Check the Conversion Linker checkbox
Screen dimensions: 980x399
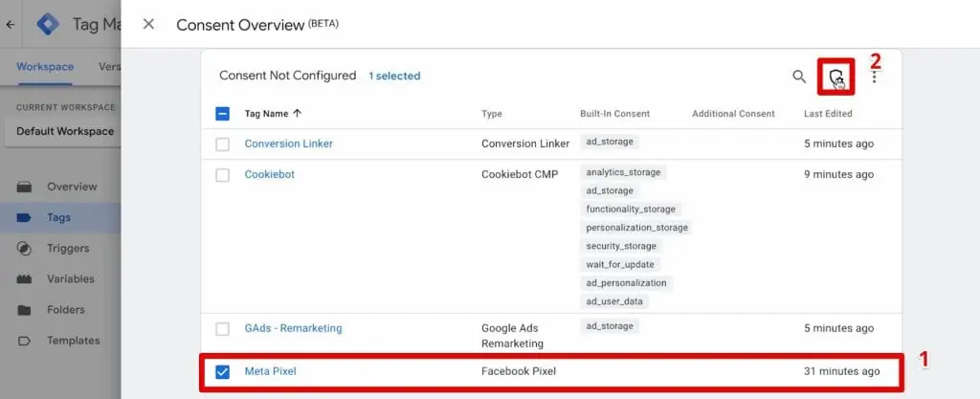pyautogui.click(x=222, y=144)
